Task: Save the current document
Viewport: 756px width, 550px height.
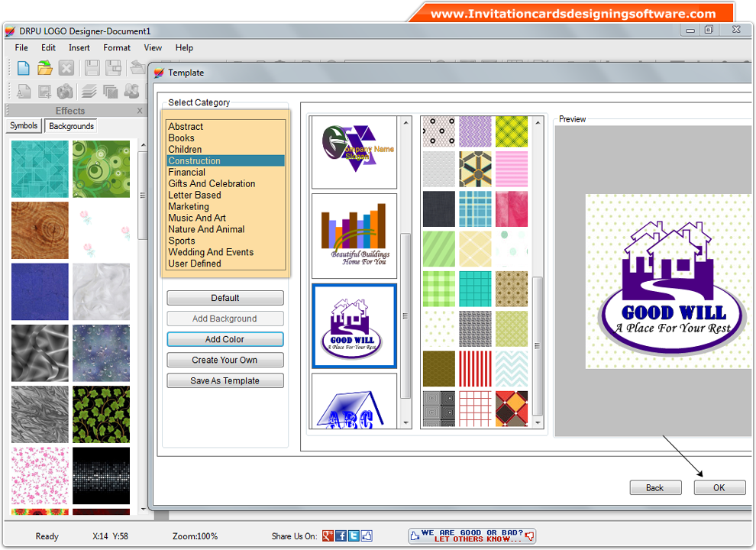Action: point(90,67)
